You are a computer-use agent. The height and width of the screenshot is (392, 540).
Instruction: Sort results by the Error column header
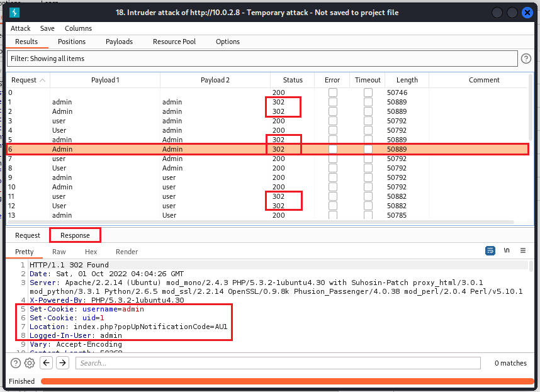[x=332, y=80]
